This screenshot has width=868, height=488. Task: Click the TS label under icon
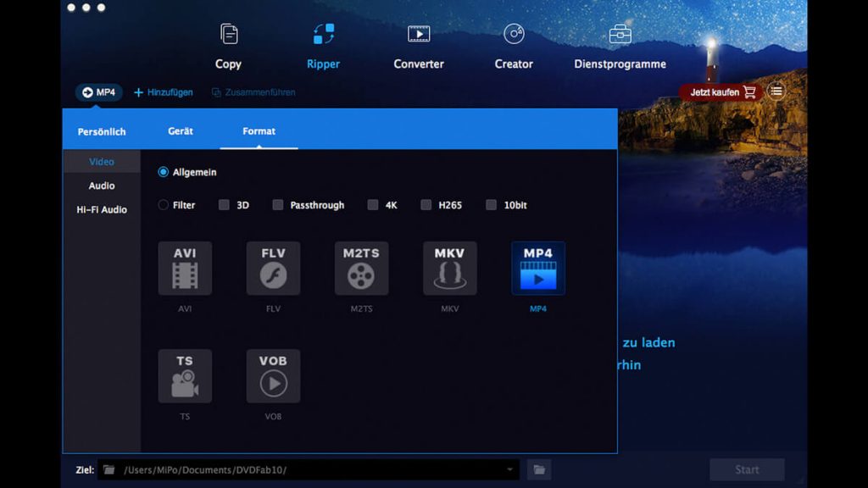185,417
